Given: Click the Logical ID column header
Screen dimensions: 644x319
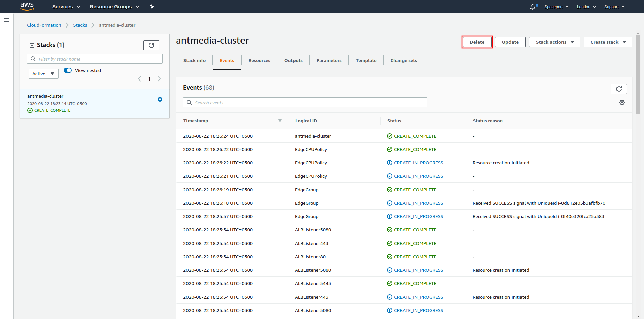Looking at the screenshot, I should (x=306, y=121).
